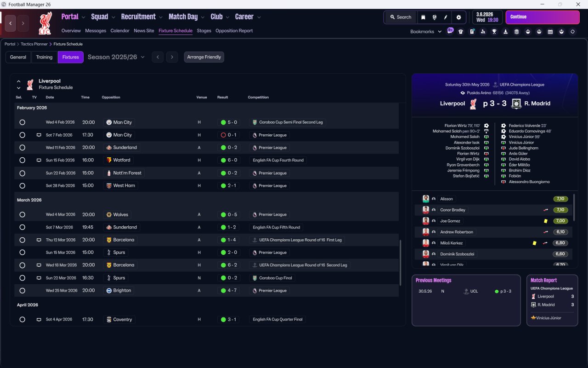Expand the Career menu chevron
This screenshot has width=588, height=368.
(259, 17)
